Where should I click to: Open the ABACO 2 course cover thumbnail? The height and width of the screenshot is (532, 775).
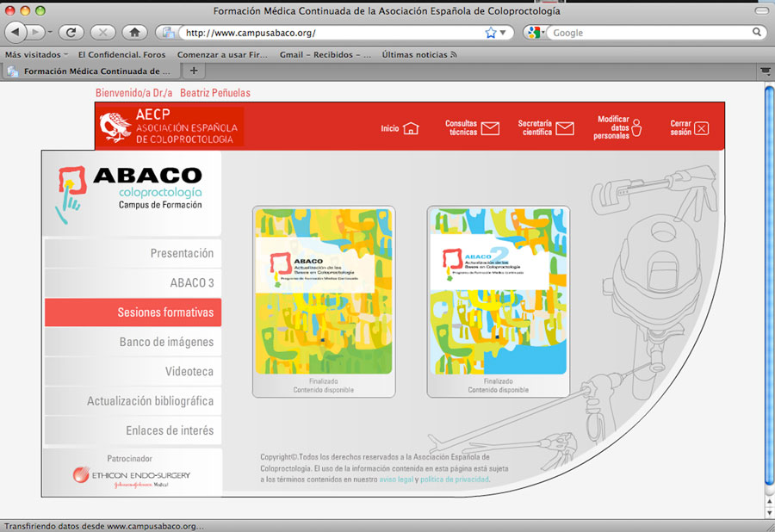click(x=499, y=291)
